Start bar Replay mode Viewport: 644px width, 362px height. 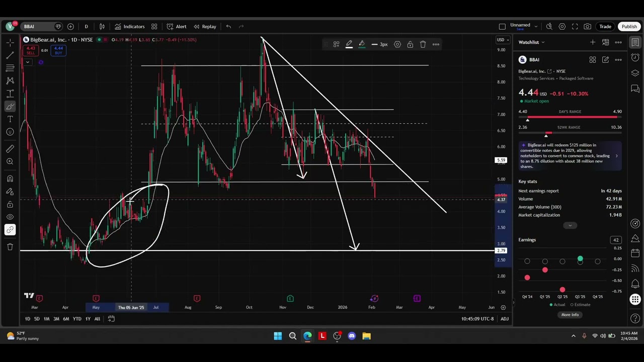(205, 27)
